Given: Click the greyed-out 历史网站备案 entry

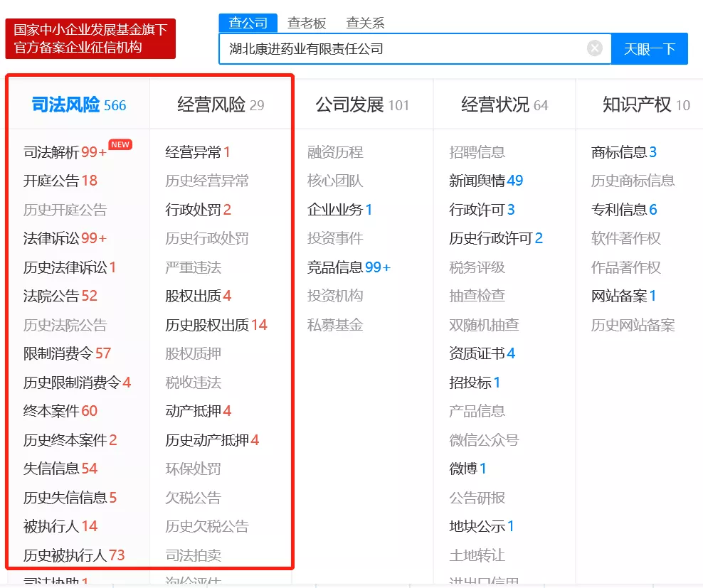Looking at the screenshot, I should coord(633,324).
